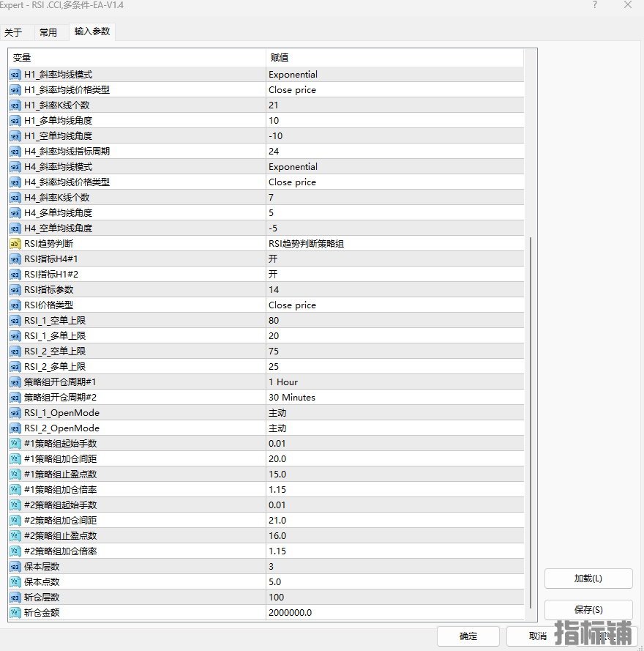Viewport: 644px width, 651px height.
Task: Click the icon beside RSI指标参数
Action: pyautogui.click(x=15, y=290)
